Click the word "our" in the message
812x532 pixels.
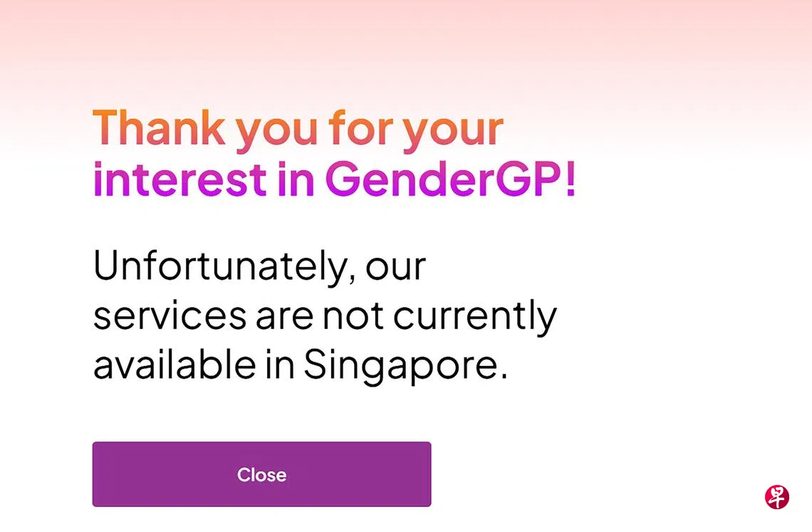pos(396,267)
